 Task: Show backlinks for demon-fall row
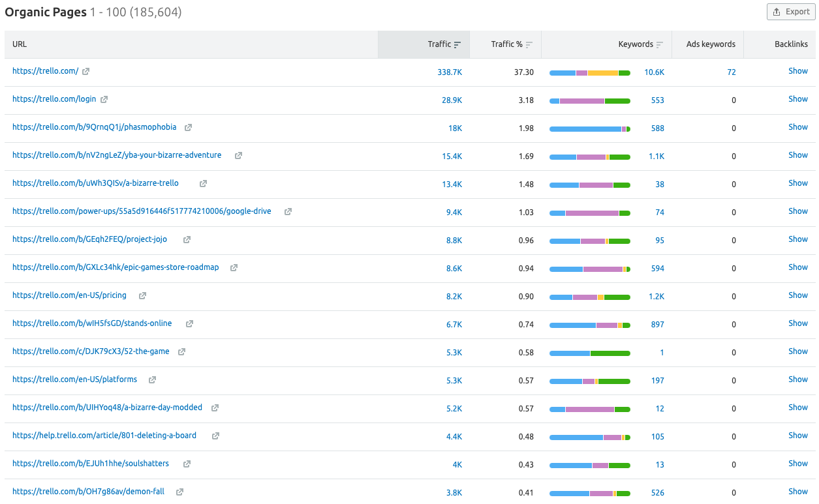pos(798,492)
